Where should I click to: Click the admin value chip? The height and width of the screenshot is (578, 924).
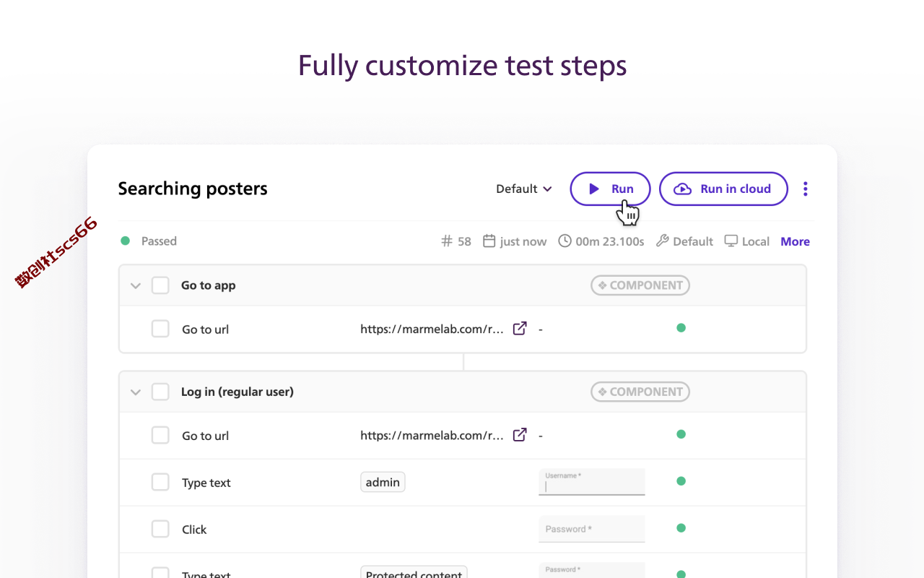383,482
